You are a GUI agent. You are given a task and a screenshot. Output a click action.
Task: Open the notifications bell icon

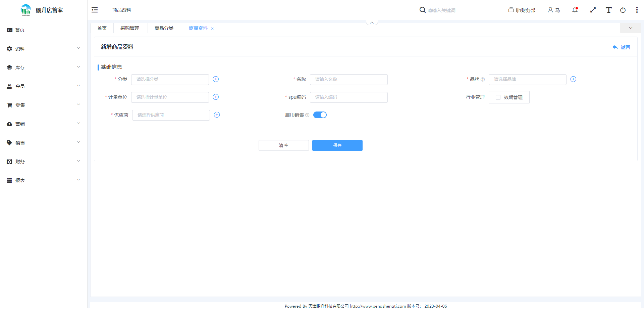[x=575, y=10]
